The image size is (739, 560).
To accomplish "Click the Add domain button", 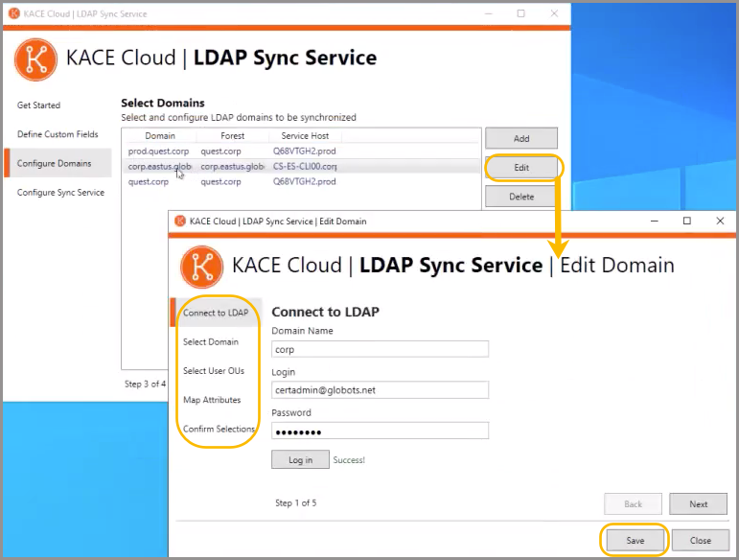I will [520, 138].
